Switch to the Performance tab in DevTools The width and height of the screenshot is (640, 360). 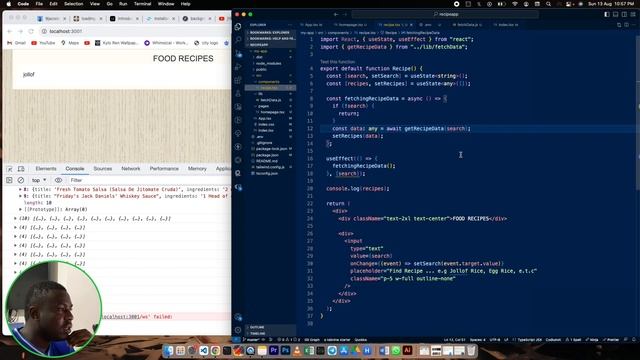coord(164,169)
